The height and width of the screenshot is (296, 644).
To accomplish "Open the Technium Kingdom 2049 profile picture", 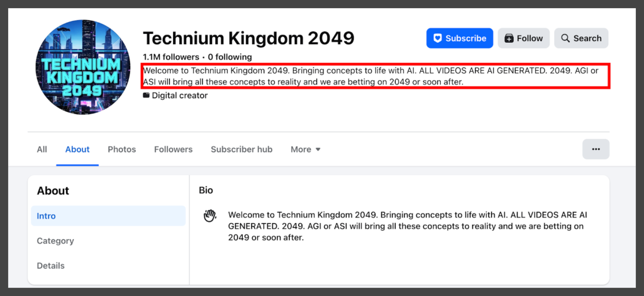I will pos(78,67).
